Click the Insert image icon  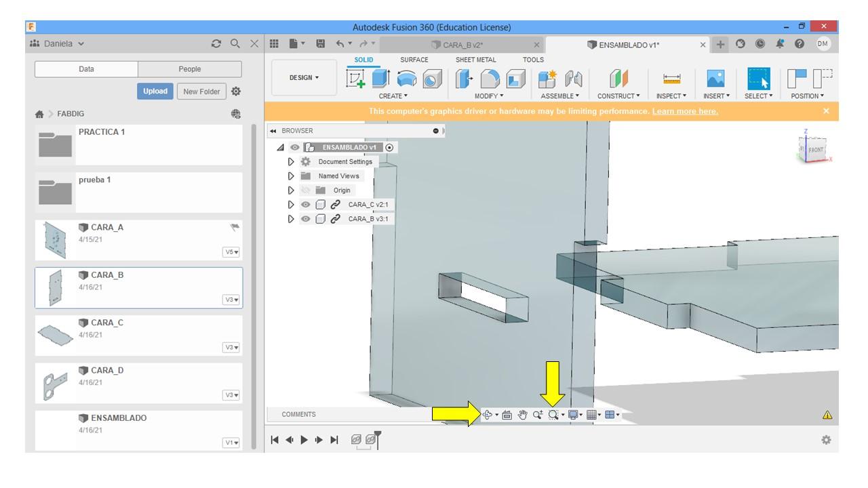point(715,79)
